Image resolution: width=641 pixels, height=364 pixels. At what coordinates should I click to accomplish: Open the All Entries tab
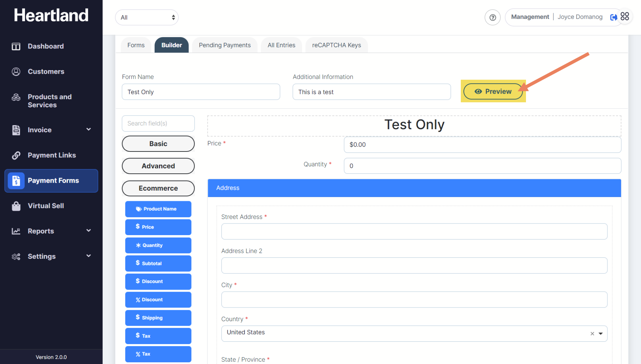tap(281, 45)
